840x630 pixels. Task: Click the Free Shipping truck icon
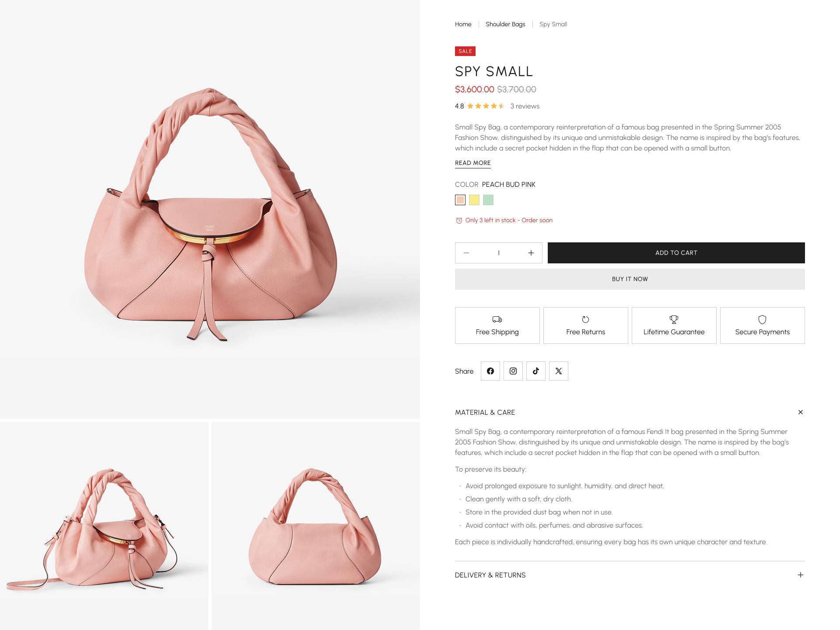tap(497, 319)
